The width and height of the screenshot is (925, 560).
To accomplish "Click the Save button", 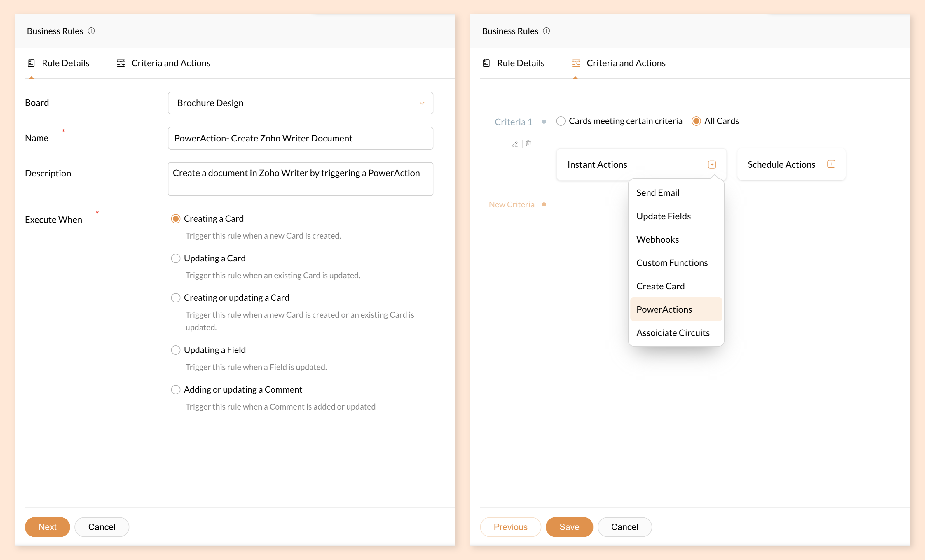I will tap(569, 526).
